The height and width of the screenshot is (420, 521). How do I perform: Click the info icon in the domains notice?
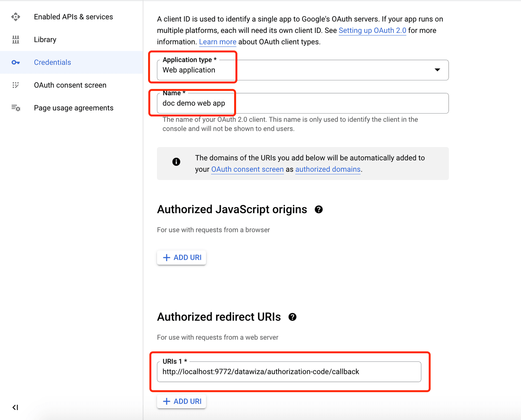[x=176, y=162]
